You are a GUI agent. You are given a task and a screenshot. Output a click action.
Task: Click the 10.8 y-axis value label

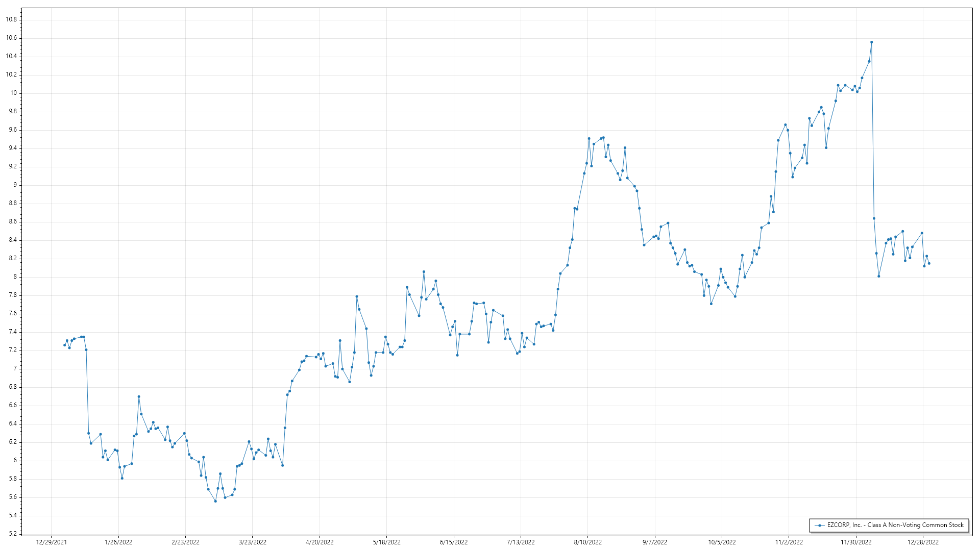pos(11,19)
